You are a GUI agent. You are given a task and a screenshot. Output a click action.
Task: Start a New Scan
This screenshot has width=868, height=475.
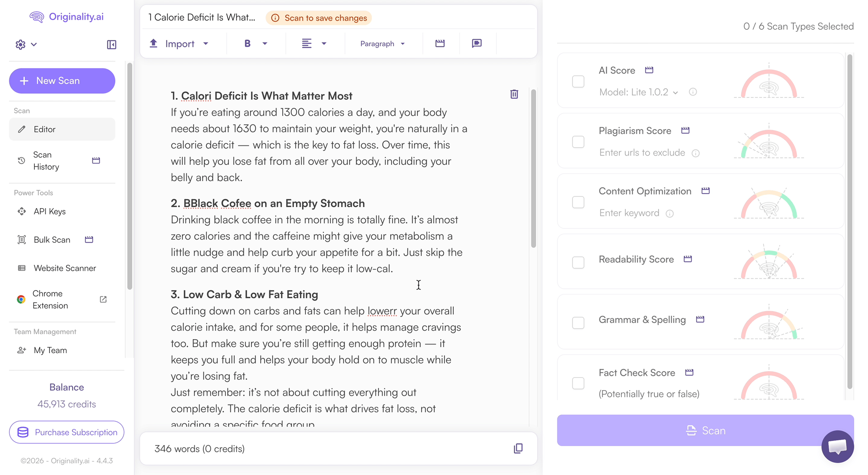[62, 81]
